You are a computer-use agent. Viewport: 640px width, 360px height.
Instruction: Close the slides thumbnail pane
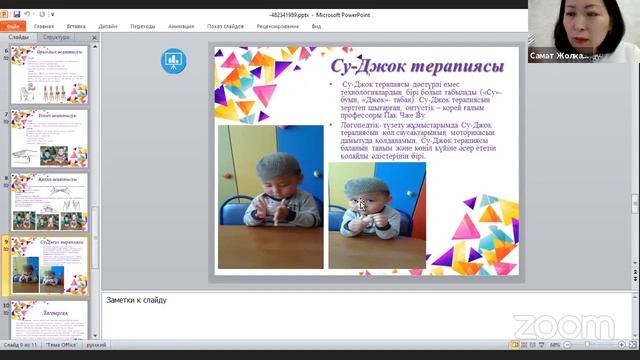[94, 38]
